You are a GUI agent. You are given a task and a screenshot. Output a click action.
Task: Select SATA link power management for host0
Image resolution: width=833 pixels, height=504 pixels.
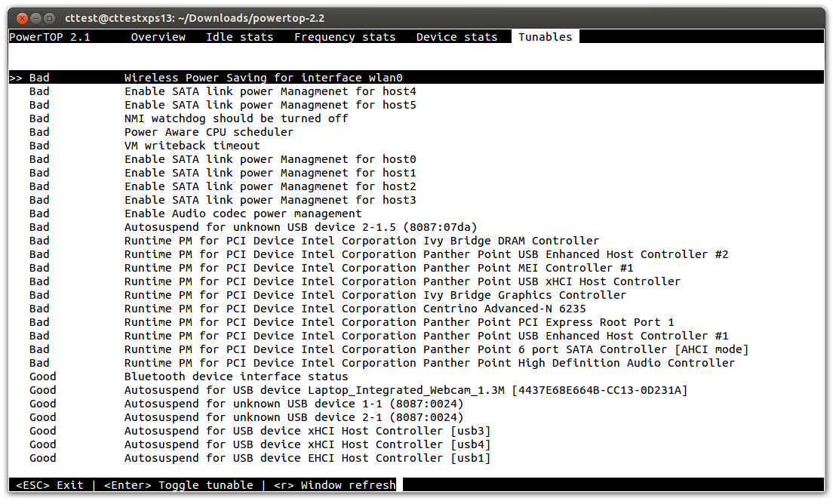(x=416, y=159)
